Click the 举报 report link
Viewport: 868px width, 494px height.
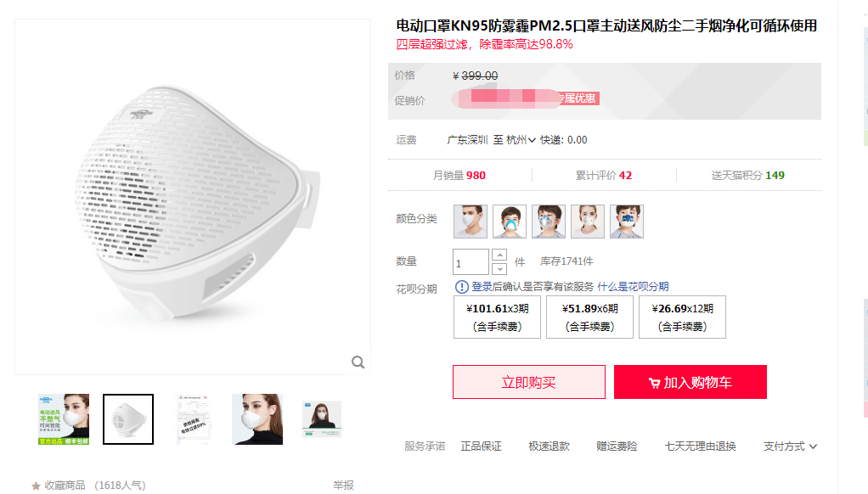(343, 486)
